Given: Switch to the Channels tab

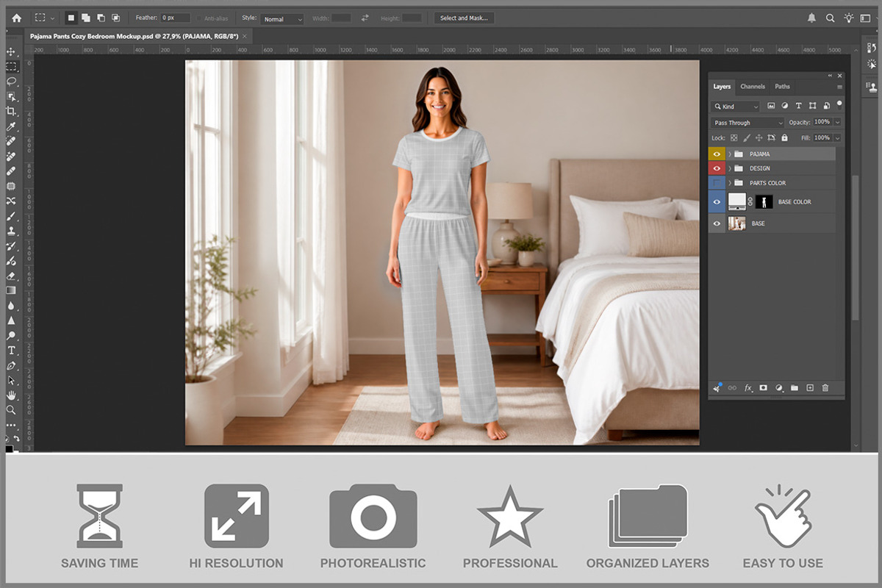Looking at the screenshot, I should [x=753, y=87].
